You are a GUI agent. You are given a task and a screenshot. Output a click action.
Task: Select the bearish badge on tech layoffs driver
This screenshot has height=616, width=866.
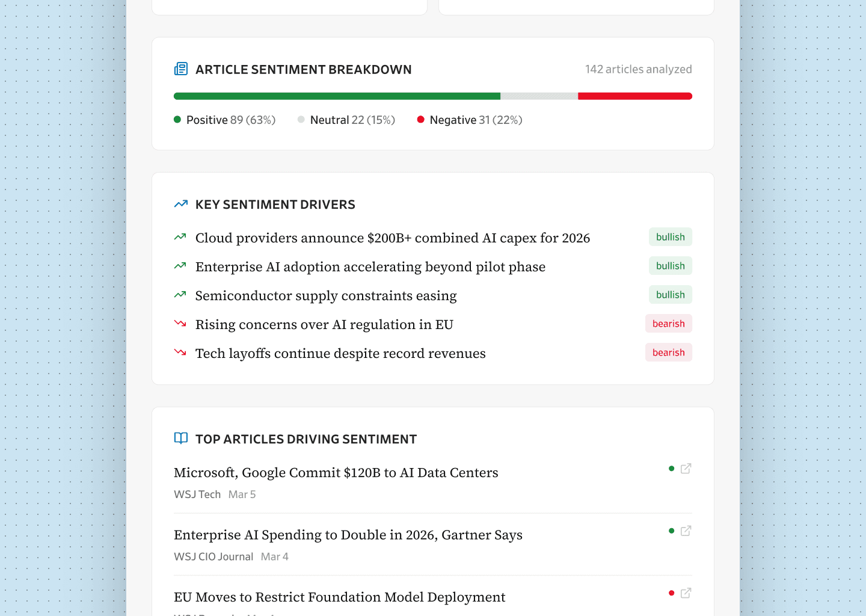click(x=668, y=352)
